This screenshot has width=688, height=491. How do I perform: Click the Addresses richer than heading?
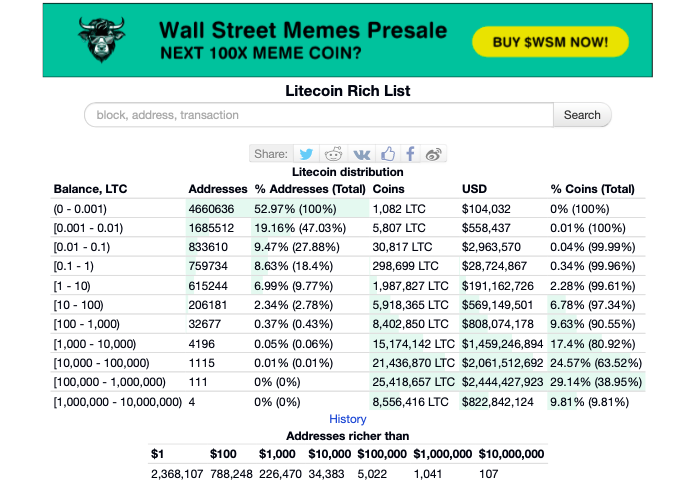[x=348, y=436]
